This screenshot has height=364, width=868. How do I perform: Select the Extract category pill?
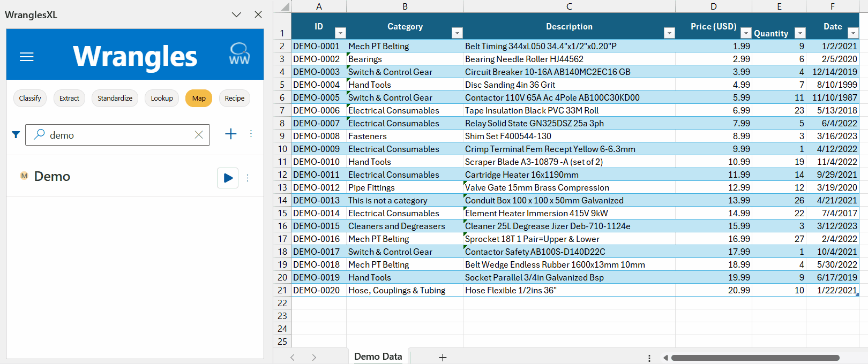click(x=69, y=98)
